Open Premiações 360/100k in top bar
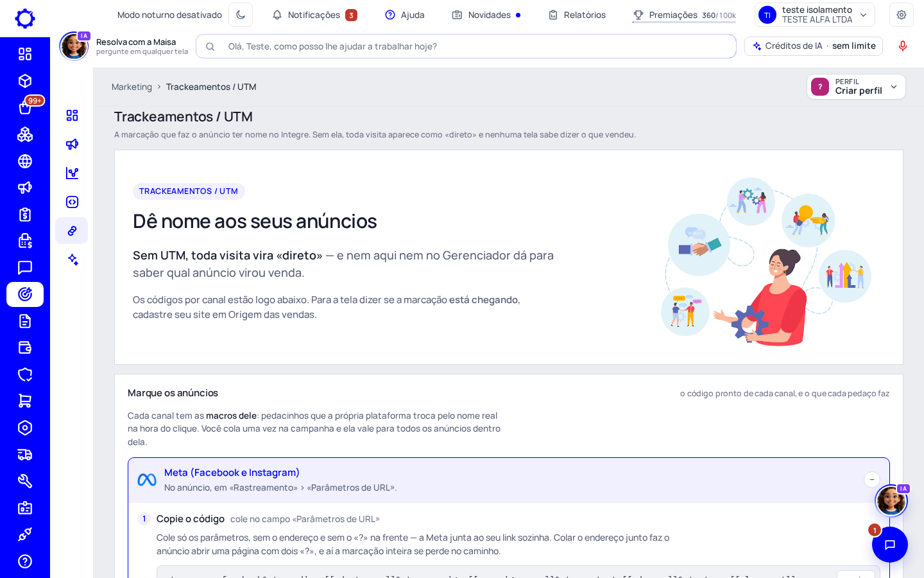 pyautogui.click(x=684, y=15)
